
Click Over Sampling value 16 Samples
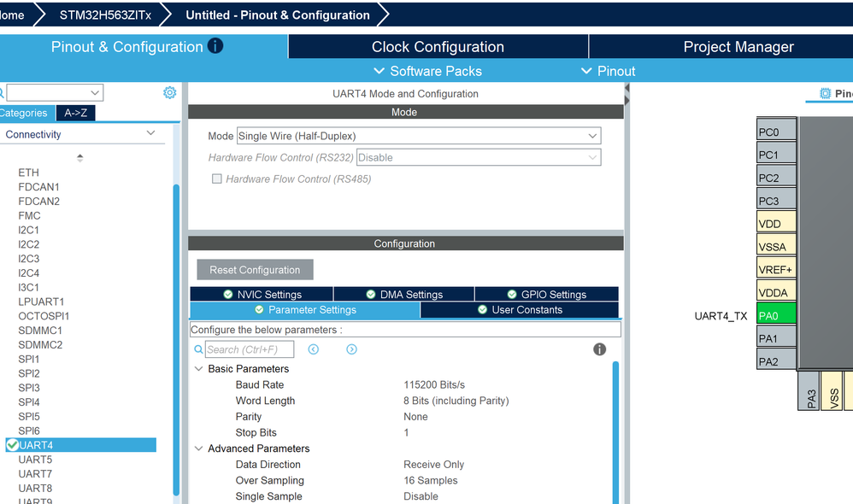430,481
